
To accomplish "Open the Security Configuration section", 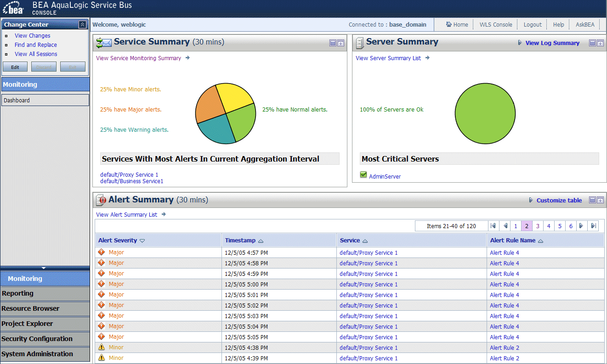I will pyautogui.click(x=45, y=339).
